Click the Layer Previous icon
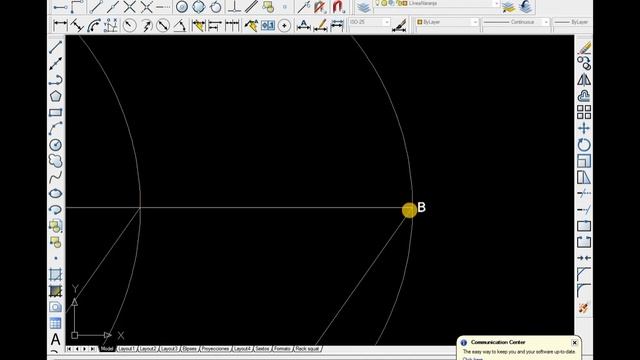Screen dimensions: 640x360 click(x=526, y=7)
